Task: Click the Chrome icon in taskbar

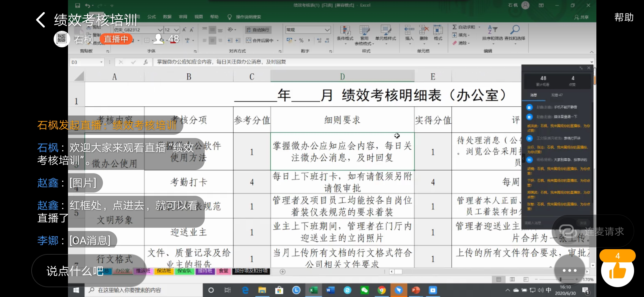Action: (381, 290)
